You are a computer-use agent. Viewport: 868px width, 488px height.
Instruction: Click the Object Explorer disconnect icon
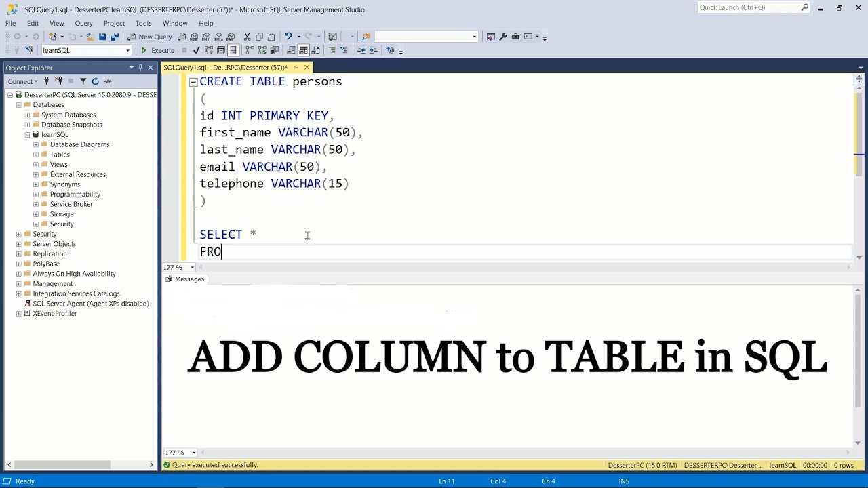(58, 81)
